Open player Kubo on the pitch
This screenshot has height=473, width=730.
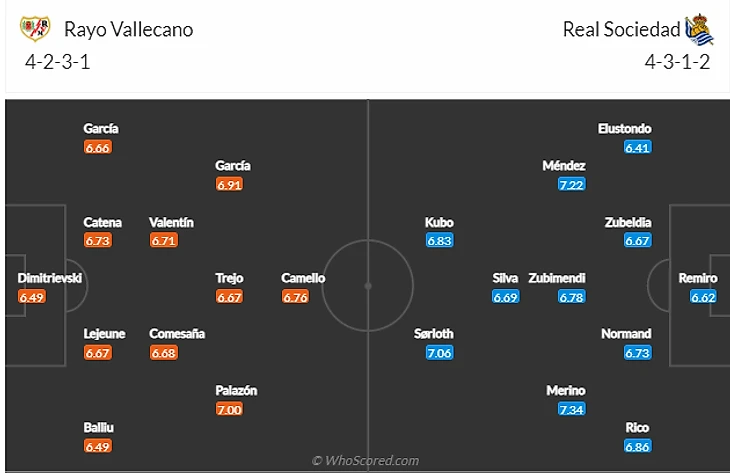[x=439, y=223]
